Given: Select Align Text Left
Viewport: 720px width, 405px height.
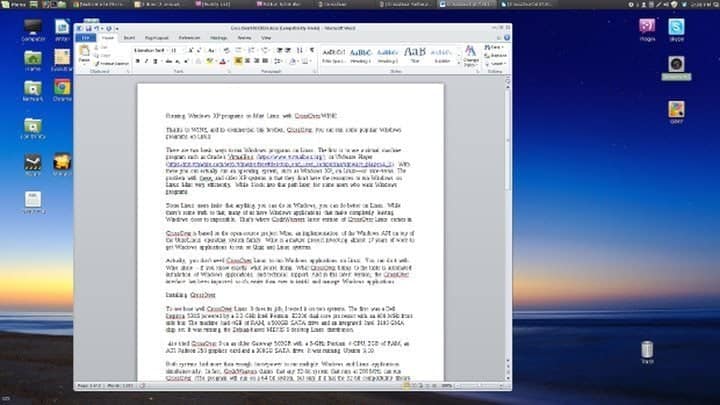Looking at the screenshot, I should [x=238, y=61].
